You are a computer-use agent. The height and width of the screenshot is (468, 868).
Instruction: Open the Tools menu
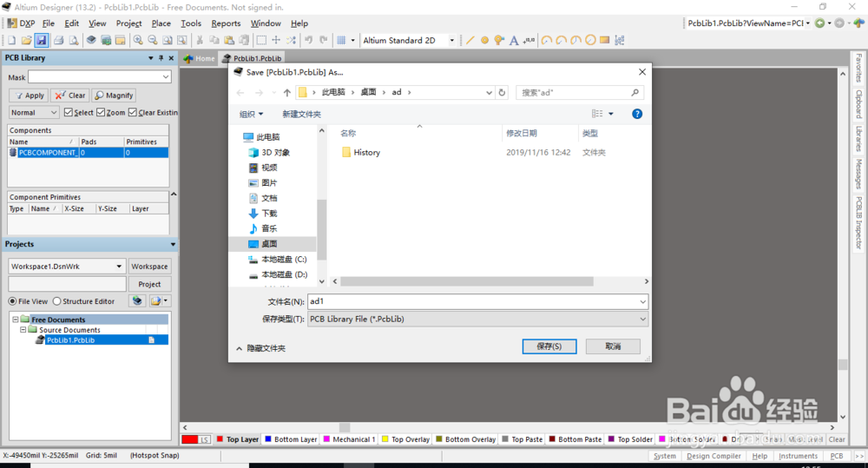tap(191, 23)
